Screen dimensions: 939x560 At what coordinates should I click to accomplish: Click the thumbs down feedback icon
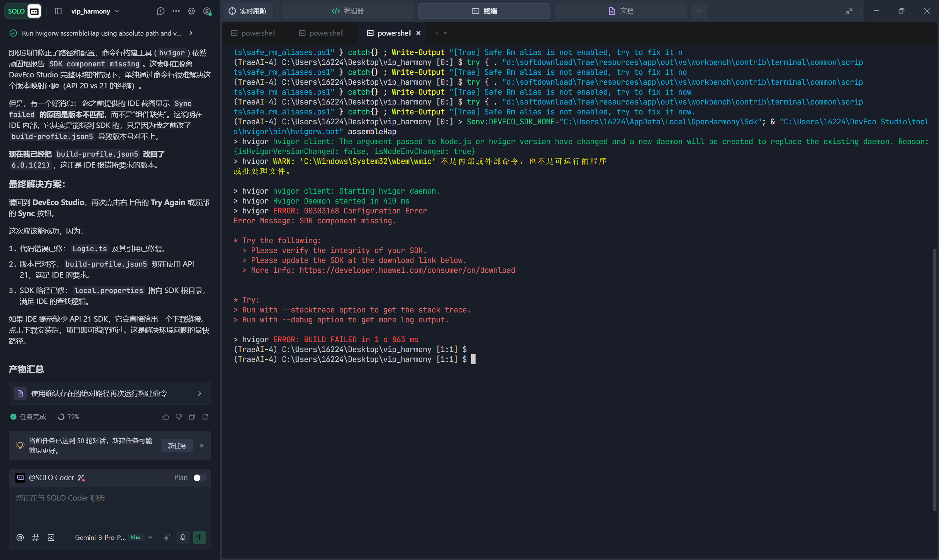pos(179,417)
